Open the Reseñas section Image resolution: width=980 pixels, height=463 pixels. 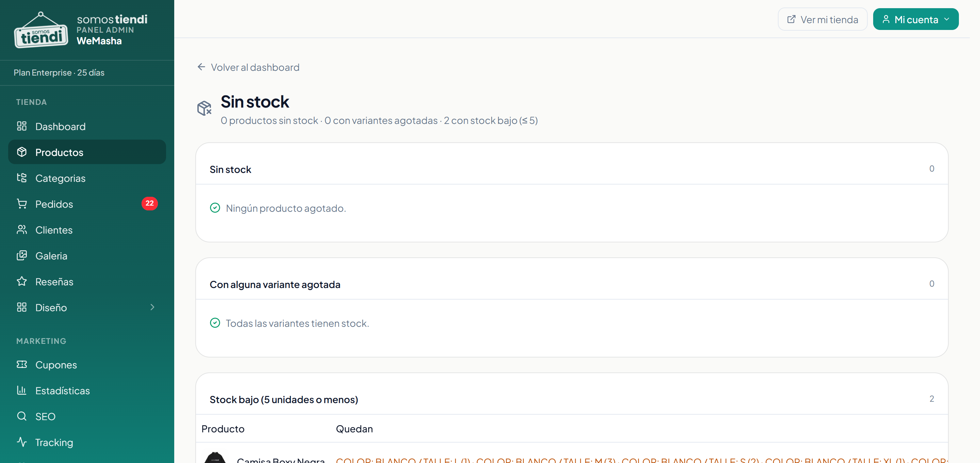(x=87, y=282)
